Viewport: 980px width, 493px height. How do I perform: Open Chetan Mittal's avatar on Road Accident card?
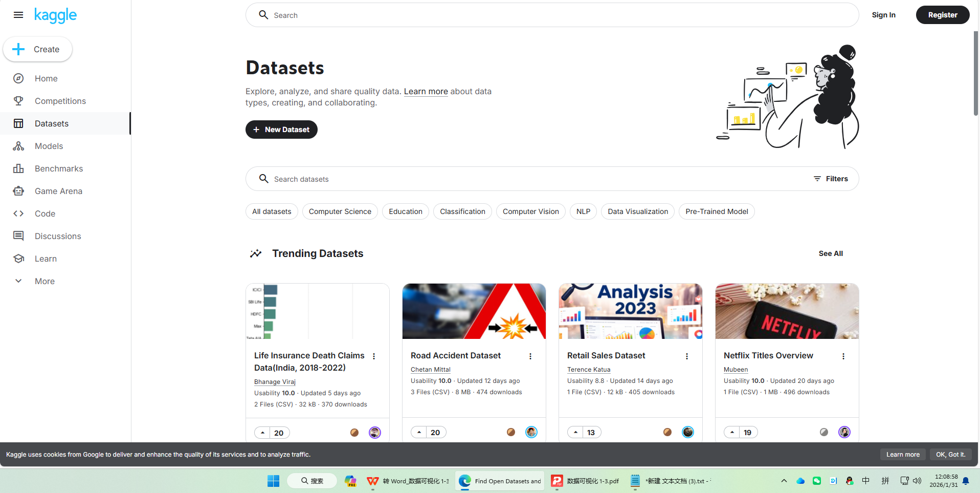531,432
